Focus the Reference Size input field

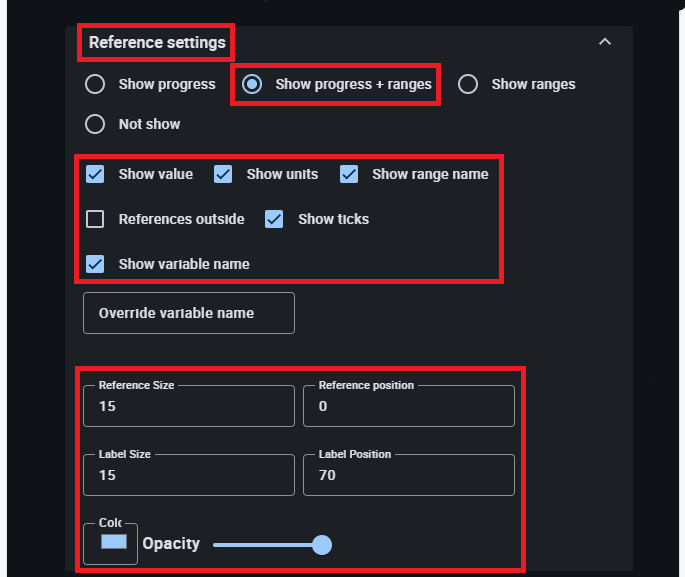pos(189,407)
